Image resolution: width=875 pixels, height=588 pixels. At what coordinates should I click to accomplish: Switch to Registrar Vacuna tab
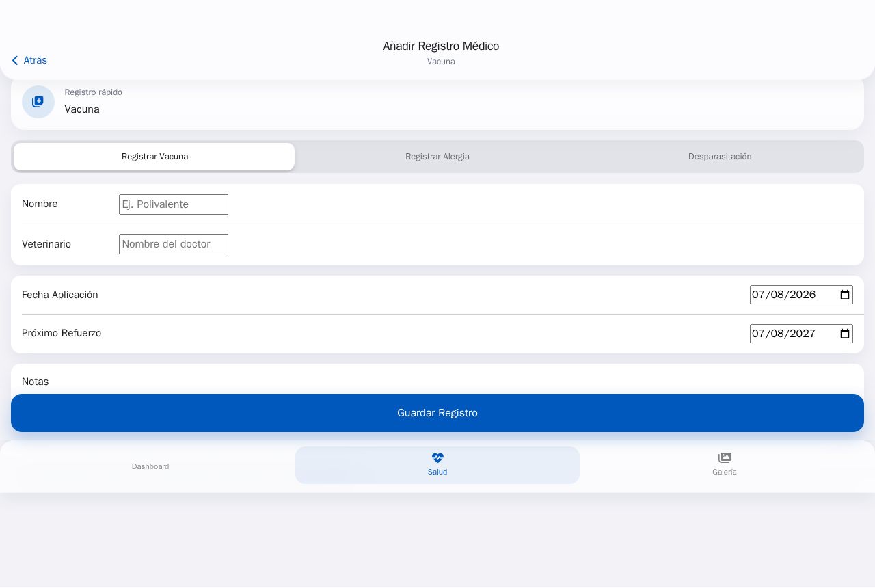click(154, 157)
